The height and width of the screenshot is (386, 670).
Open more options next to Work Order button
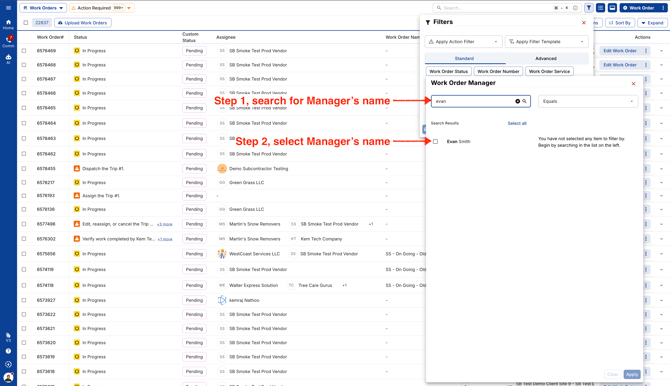663,8
